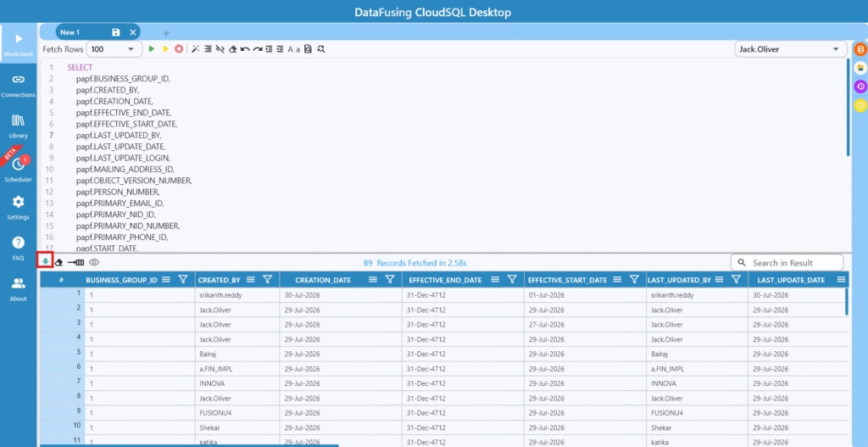Image resolution: width=868 pixels, height=447 pixels.
Task: Open the orange database icon on right
Action: 860,49
